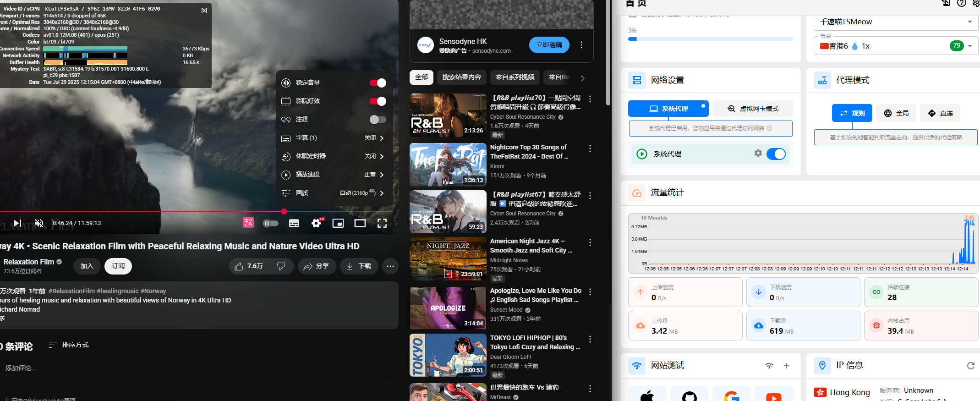The width and height of the screenshot is (980, 401).
Task: Click the #Norway hashtag link
Action: 153,291
